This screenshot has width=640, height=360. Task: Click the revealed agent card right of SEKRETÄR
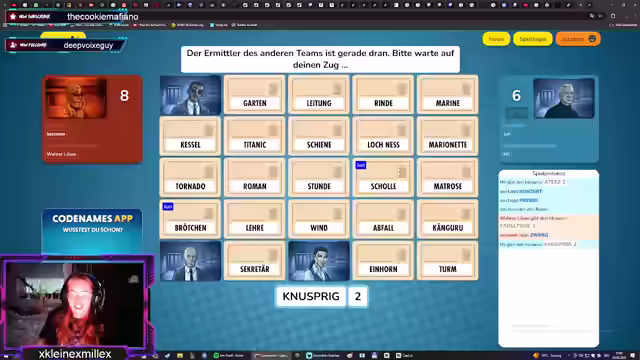[319, 261]
